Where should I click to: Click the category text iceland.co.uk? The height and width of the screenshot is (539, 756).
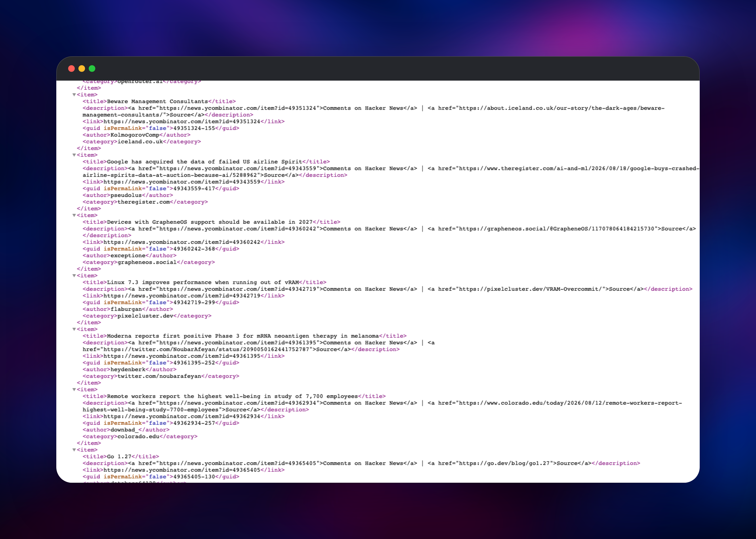coord(140,142)
